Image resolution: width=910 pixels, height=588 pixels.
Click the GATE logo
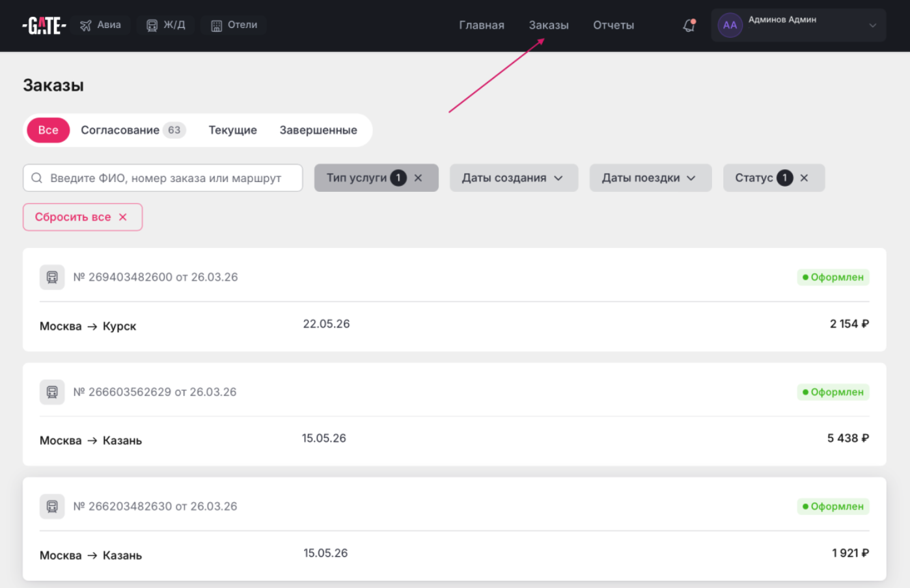coord(44,25)
